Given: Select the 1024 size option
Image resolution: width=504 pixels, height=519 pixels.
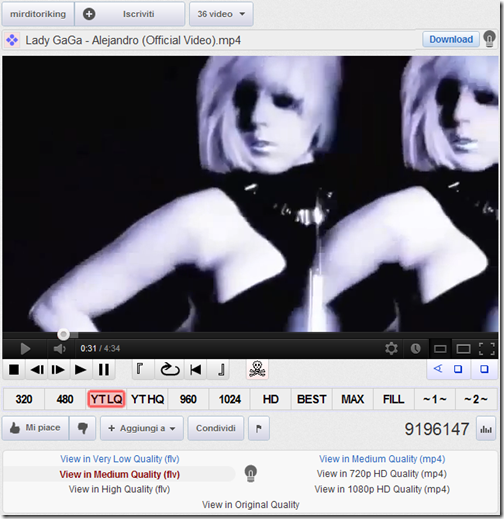Looking at the screenshot, I should (x=230, y=399).
